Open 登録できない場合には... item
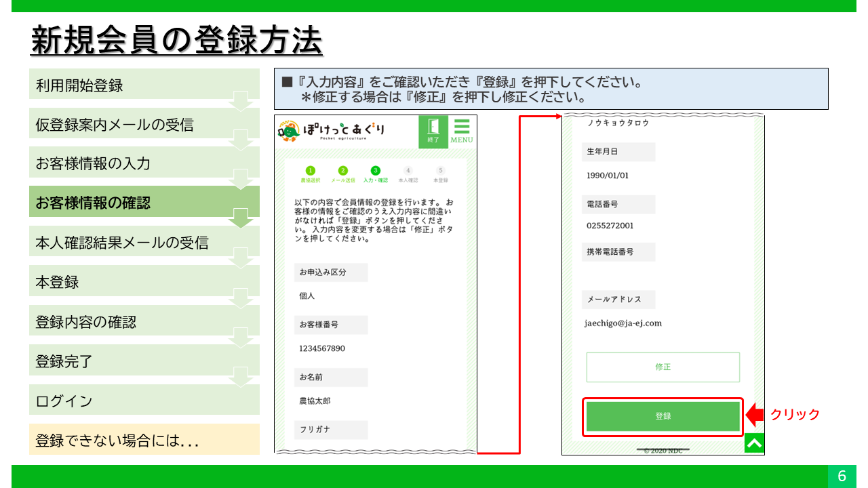 point(144,440)
